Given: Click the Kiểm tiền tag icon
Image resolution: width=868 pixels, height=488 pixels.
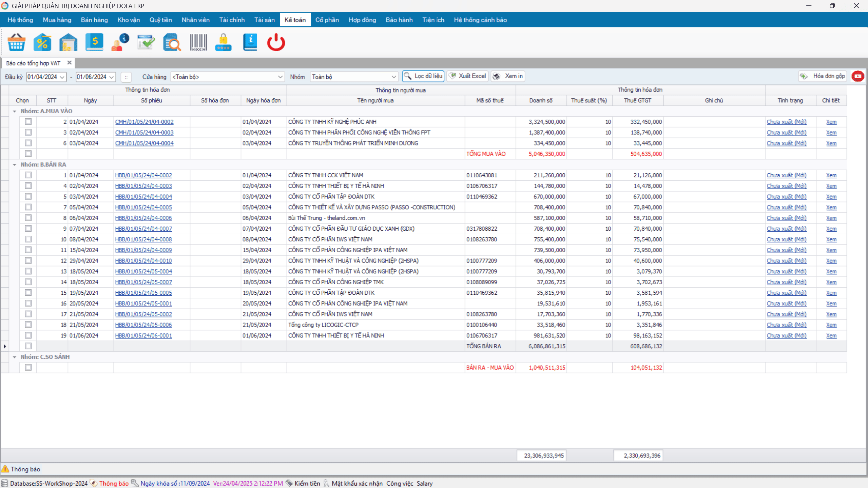Looking at the screenshot, I should click(x=289, y=483).
